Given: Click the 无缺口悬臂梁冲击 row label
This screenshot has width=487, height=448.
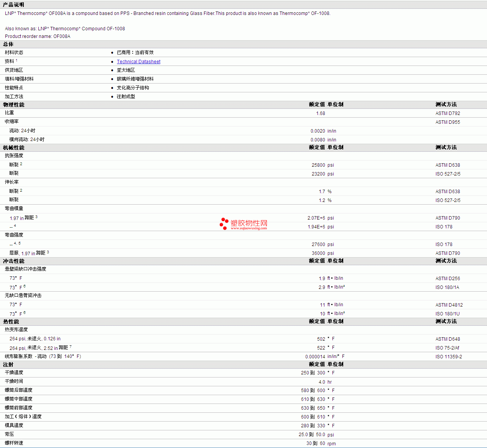Looking at the screenshot, I should click(x=23, y=295).
